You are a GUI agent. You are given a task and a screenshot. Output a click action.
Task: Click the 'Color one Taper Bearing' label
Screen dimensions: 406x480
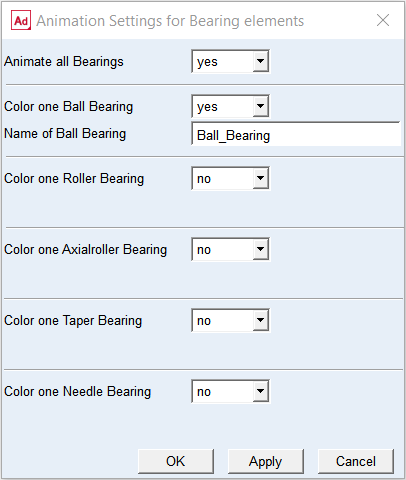[73, 321]
